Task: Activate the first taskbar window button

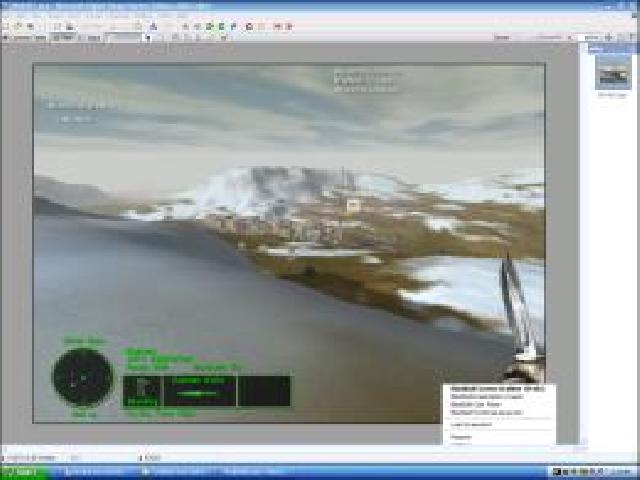Action: tap(97, 472)
